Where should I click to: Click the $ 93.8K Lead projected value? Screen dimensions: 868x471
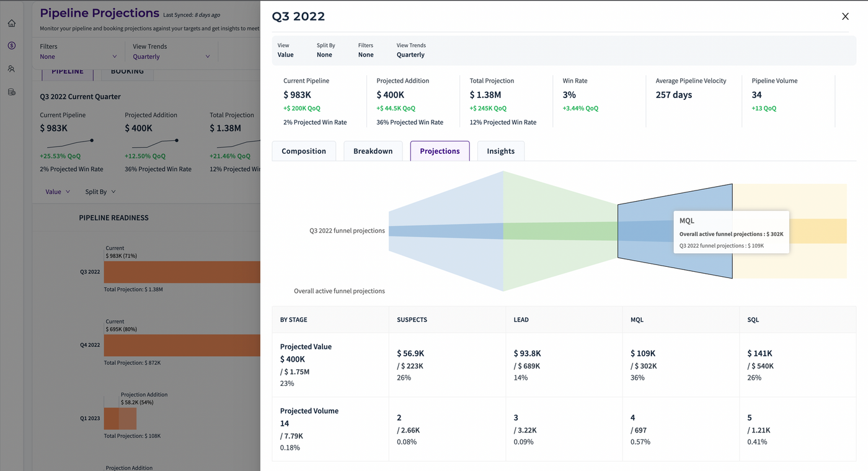(527, 353)
